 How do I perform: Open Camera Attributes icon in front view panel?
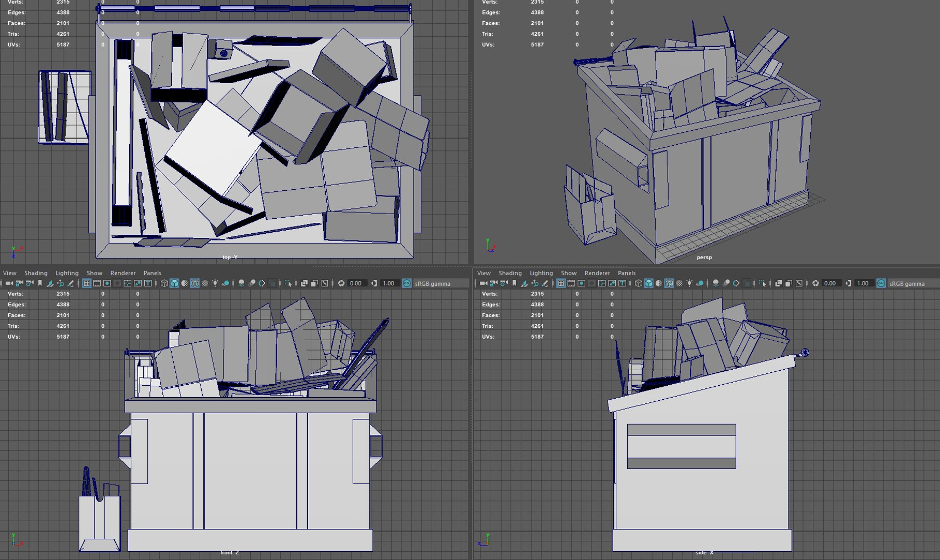30,284
